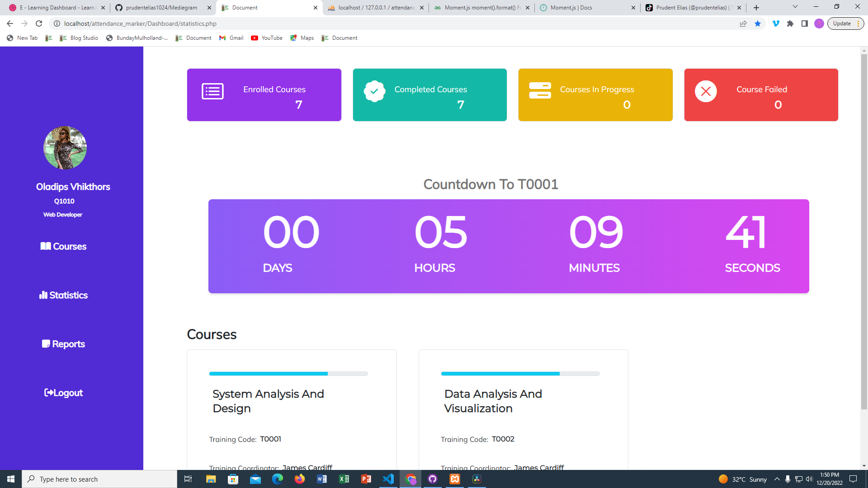Screen dimensions: 868x488
Task: Click the X icon on Course Failed card
Action: coord(706,91)
